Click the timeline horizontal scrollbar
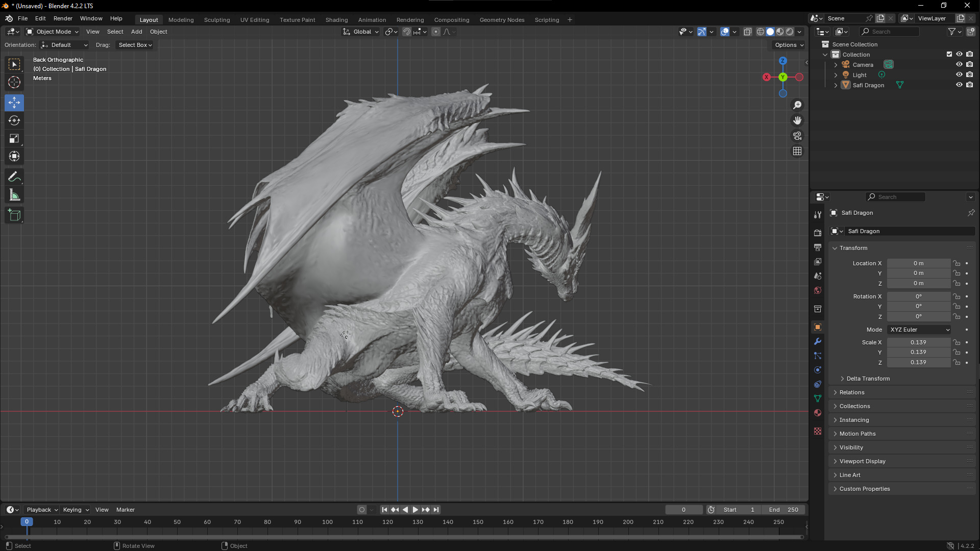Image resolution: width=980 pixels, height=551 pixels. point(404,537)
